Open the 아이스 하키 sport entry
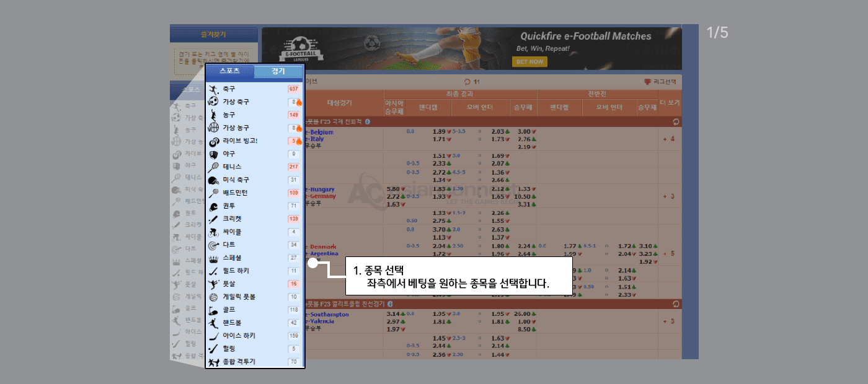This screenshot has height=384, width=868. point(239,336)
